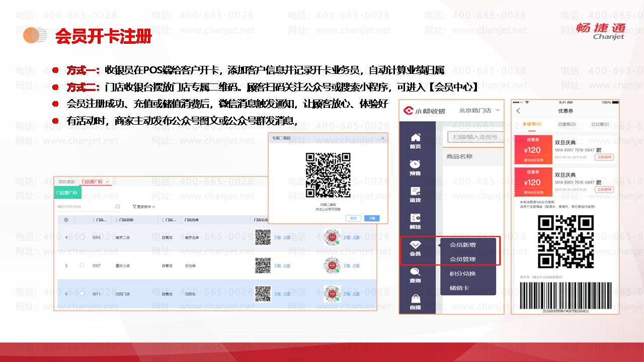Click 下载 beside 公众号 QR in 南京二店 row

277,237
